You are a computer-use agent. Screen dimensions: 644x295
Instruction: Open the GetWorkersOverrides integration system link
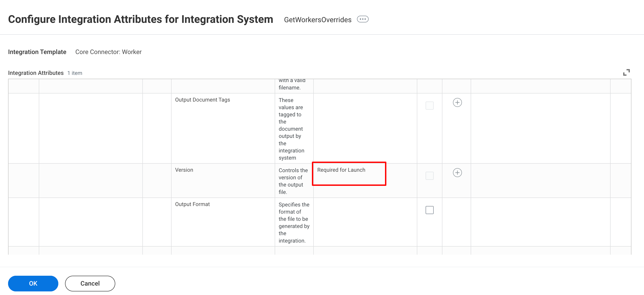point(318,20)
